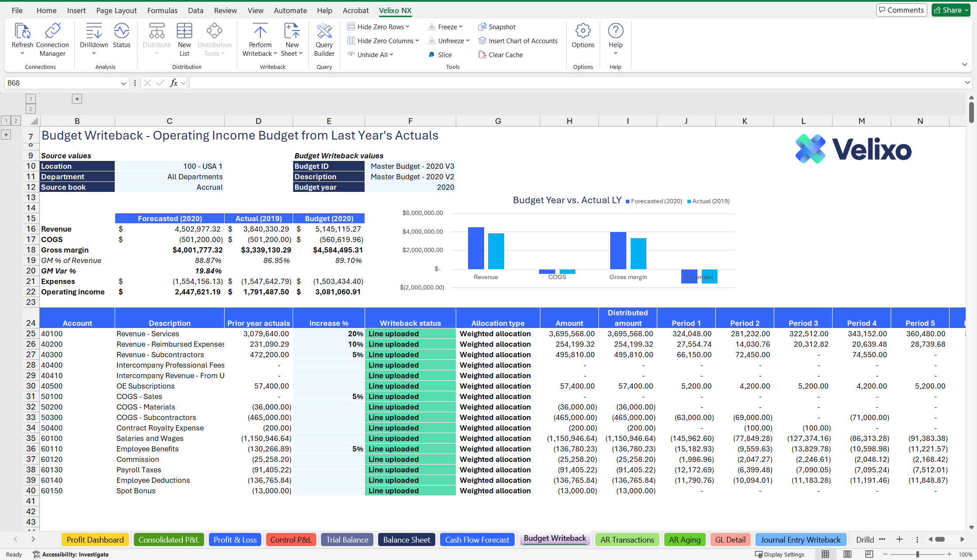
Task: Click the Drilldown icon
Action: [x=94, y=31]
